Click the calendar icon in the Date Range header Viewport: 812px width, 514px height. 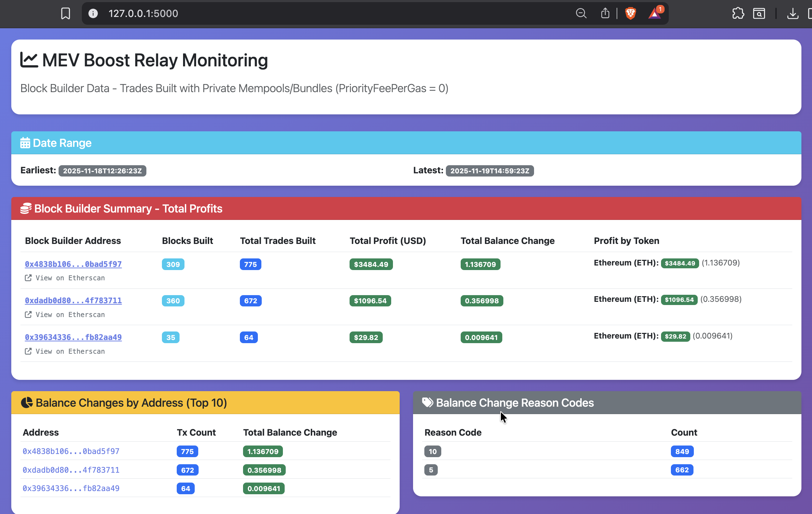point(25,143)
